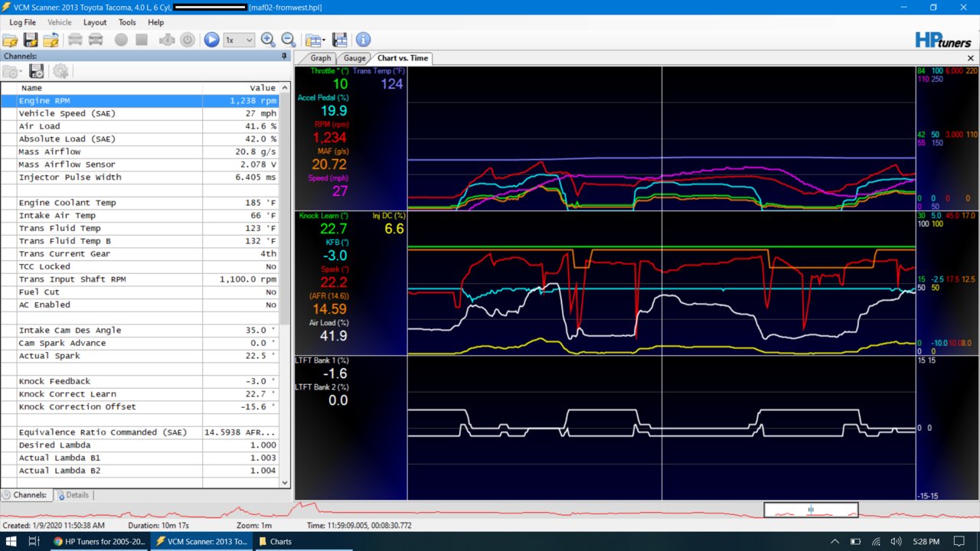The height and width of the screenshot is (551, 980).
Task: Select the Trans Current Gear row
Action: [x=140, y=253]
